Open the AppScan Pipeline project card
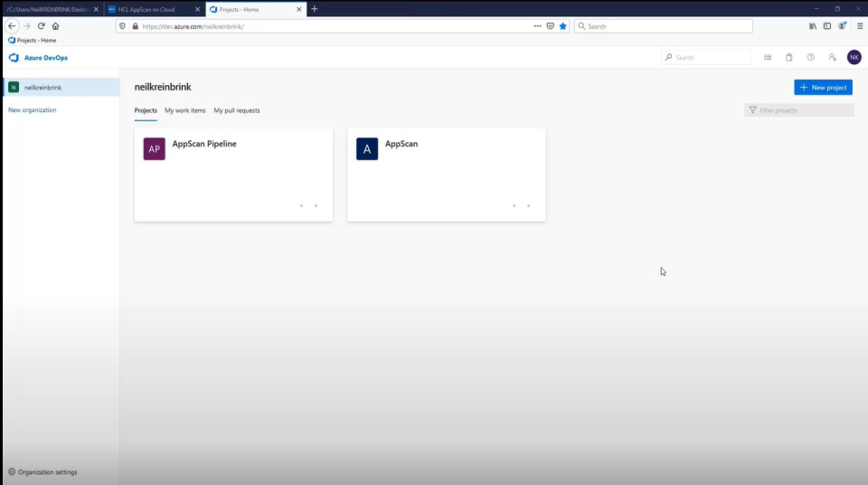 [x=233, y=176]
